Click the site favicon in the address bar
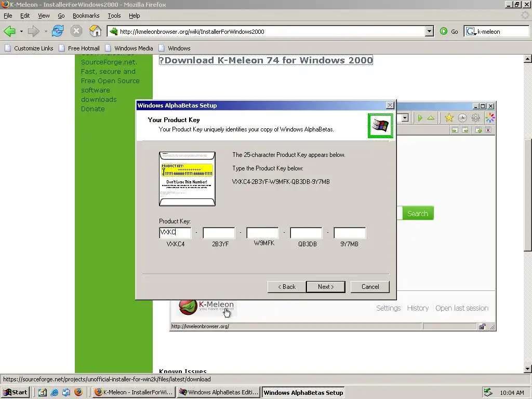532x399 pixels. [114, 32]
